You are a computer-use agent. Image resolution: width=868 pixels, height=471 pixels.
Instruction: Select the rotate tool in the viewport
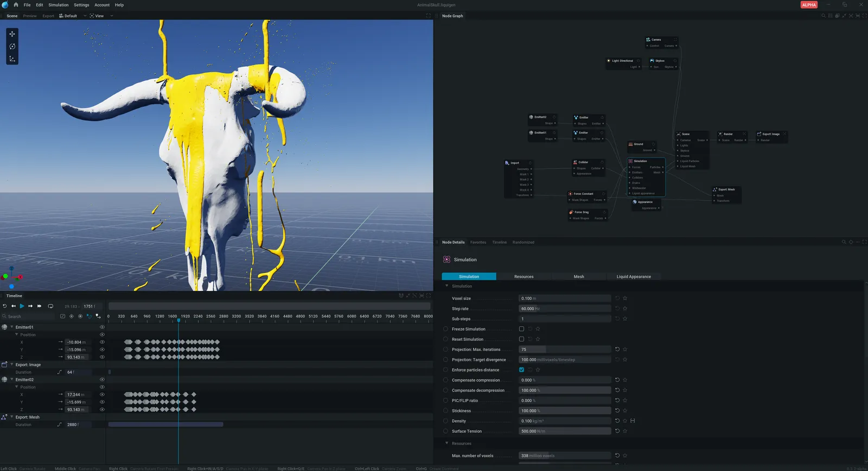pyautogui.click(x=12, y=46)
